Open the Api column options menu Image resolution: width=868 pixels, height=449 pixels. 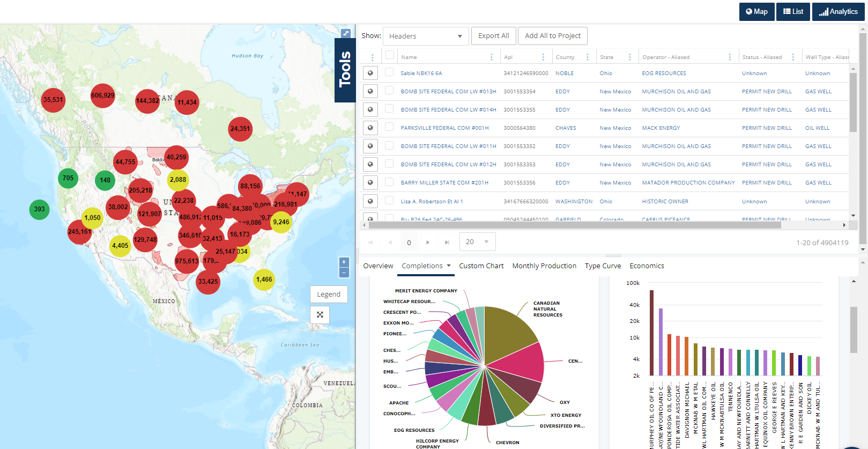point(543,57)
